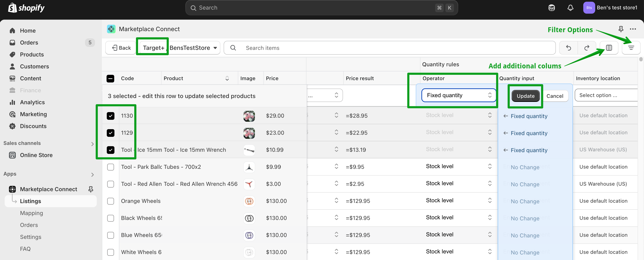Focus the top Search bar

[x=322, y=8]
